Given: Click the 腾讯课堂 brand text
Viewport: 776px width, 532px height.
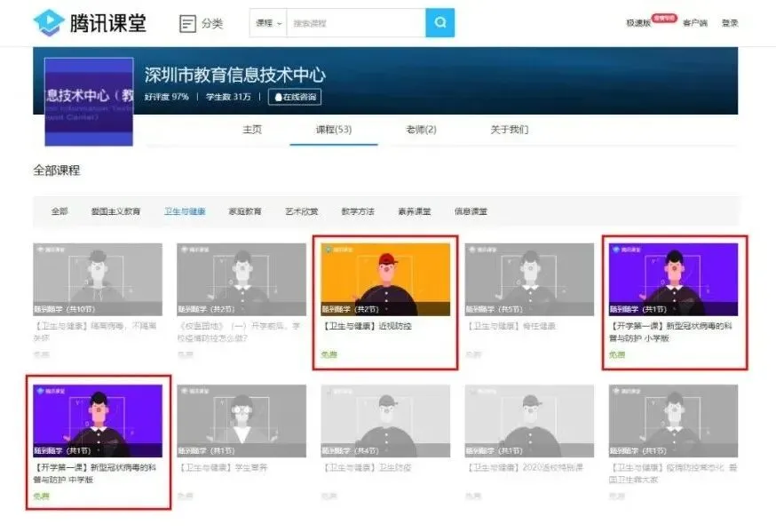Looking at the screenshot, I should [x=108, y=23].
